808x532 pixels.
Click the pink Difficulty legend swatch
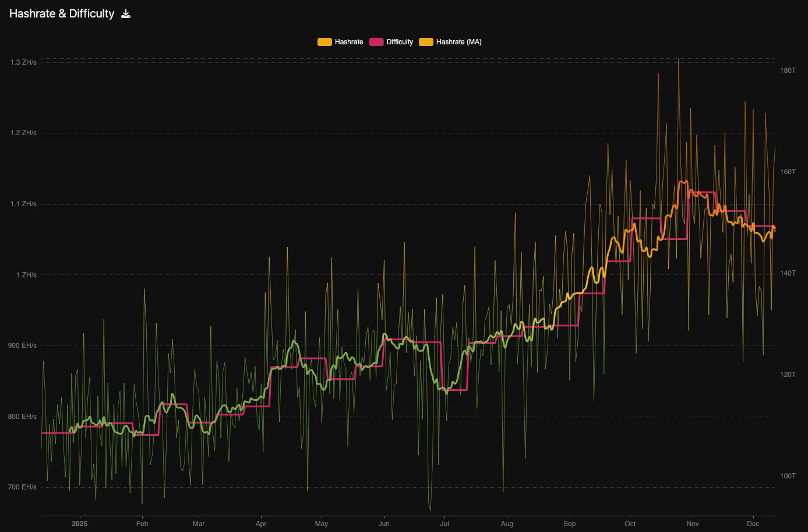tap(375, 41)
